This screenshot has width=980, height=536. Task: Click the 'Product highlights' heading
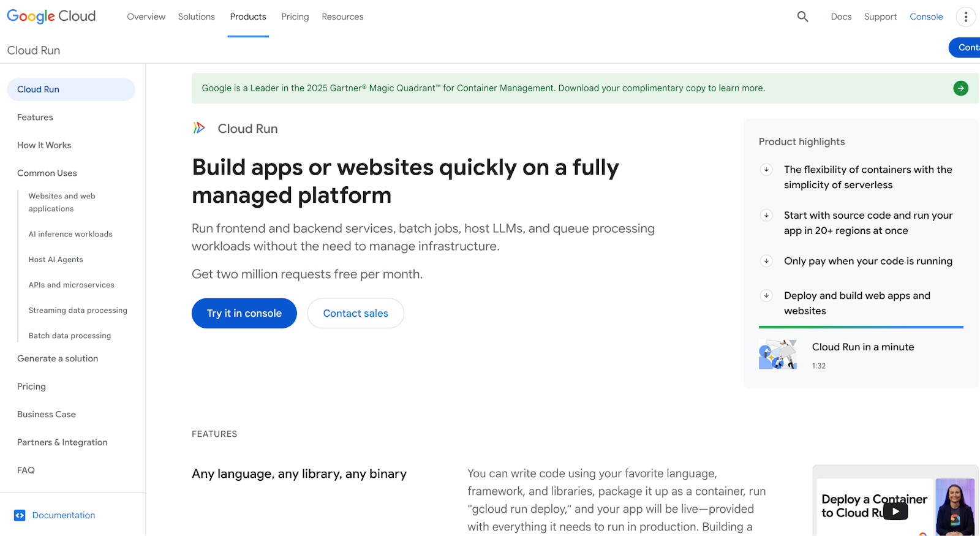(802, 142)
